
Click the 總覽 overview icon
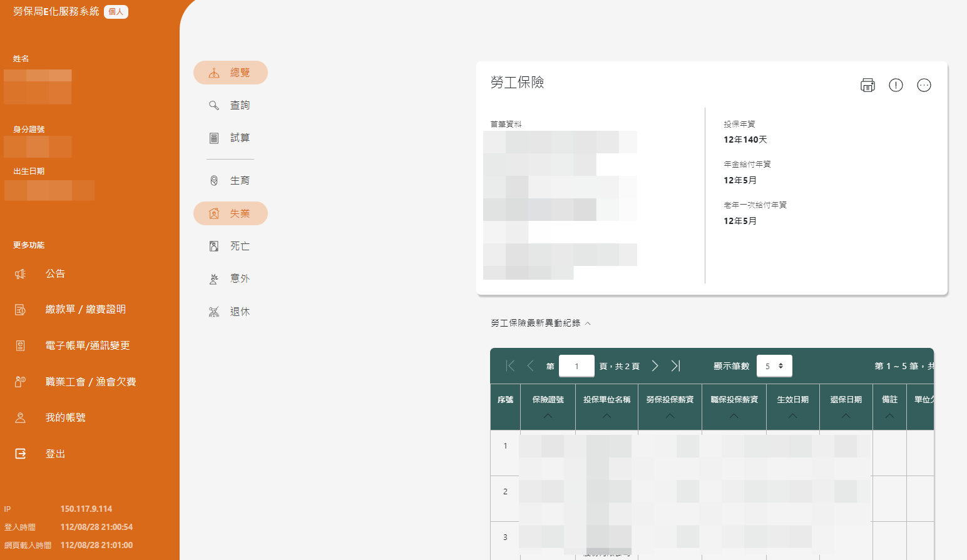[214, 73]
